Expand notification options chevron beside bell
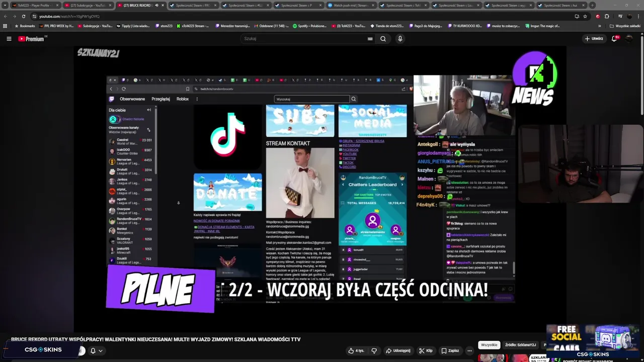Screen dimensions: 644x362 [101, 350]
